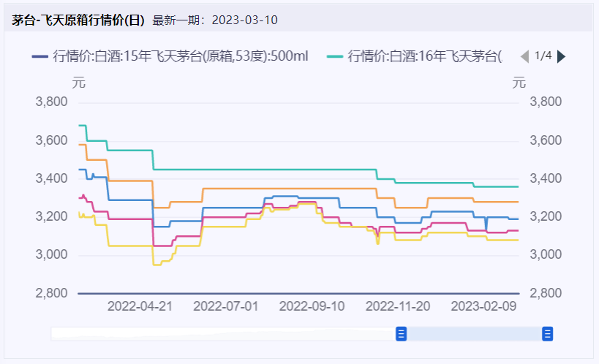Click the latest period date 2023-03-10
599x364 pixels.
click(x=245, y=20)
